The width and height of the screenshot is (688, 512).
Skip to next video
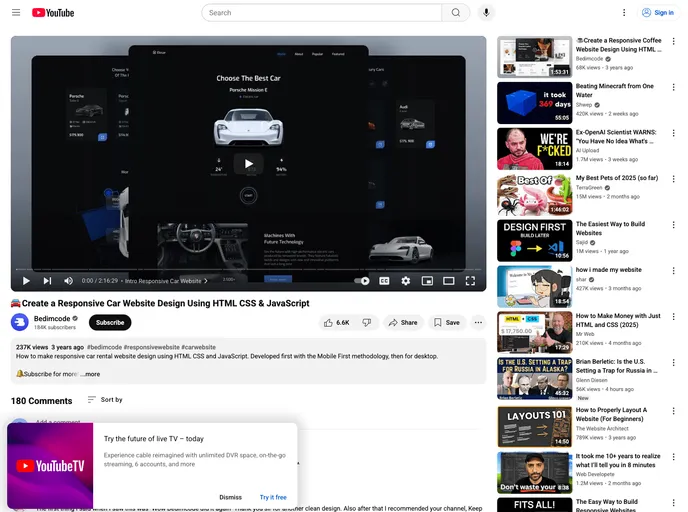click(x=47, y=281)
